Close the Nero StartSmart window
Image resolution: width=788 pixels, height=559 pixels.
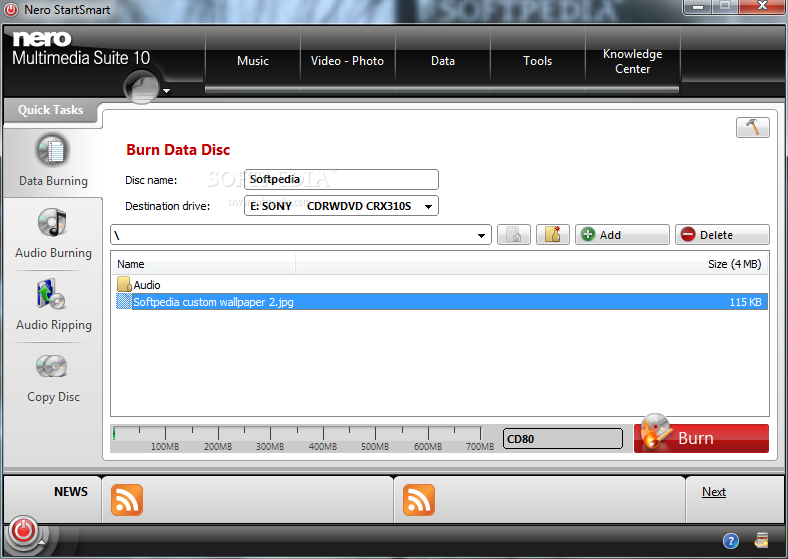click(762, 6)
